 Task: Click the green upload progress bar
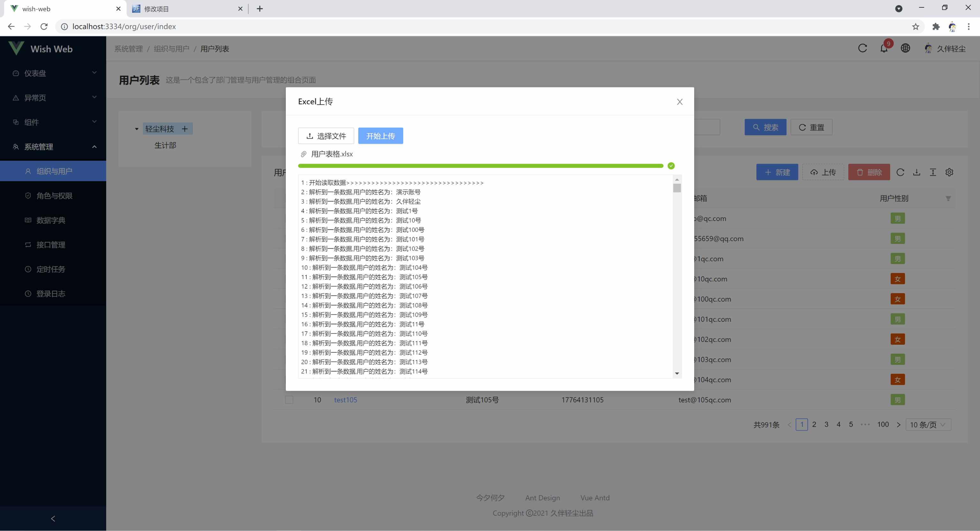(x=480, y=166)
